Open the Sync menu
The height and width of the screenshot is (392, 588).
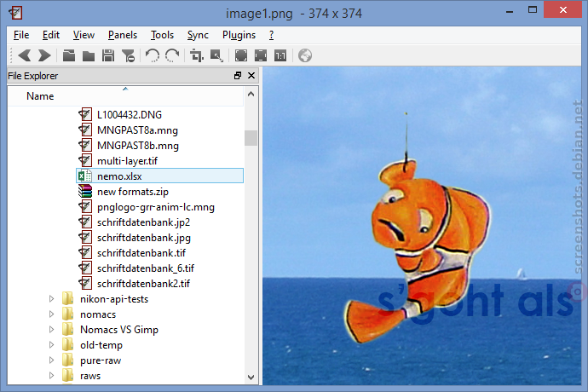[x=198, y=35]
